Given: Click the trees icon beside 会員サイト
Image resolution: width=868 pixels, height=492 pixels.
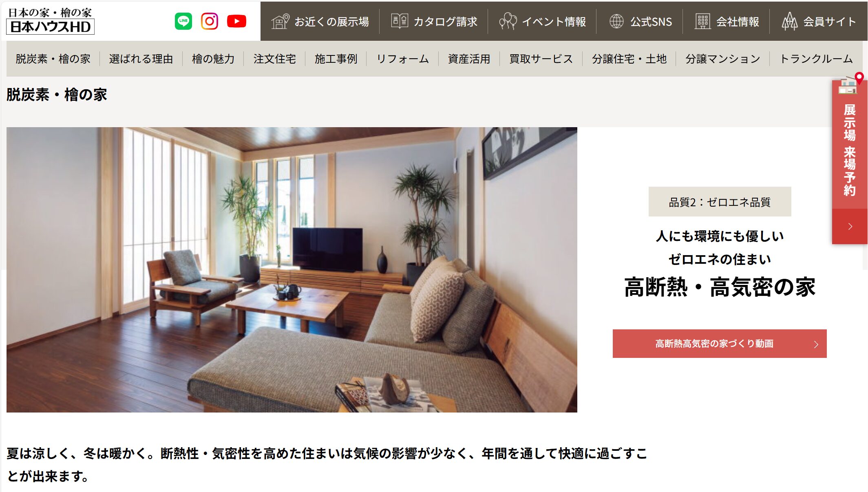Looking at the screenshot, I should [790, 21].
